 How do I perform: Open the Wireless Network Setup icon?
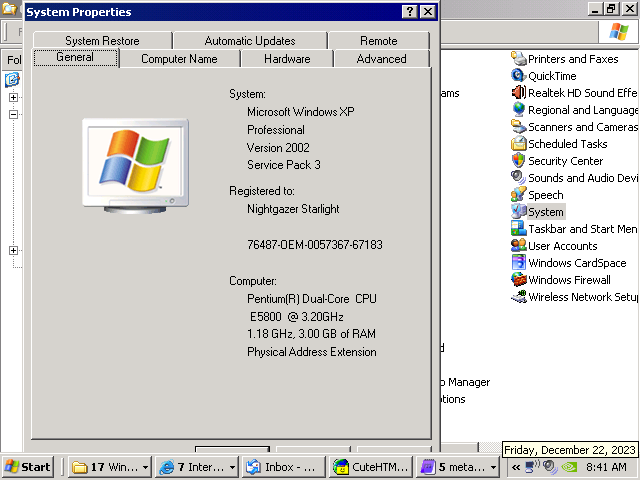pos(519,297)
